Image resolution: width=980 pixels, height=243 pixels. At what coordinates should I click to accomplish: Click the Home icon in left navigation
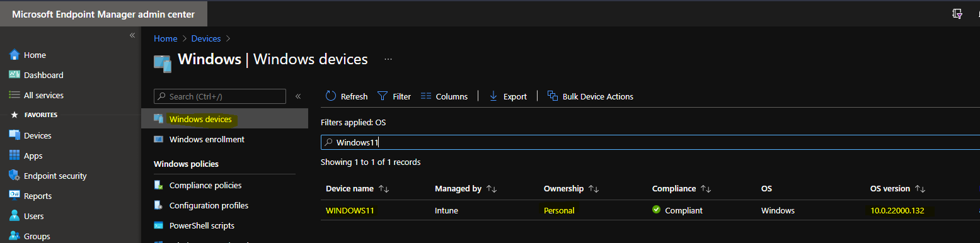pyautogui.click(x=14, y=55)
